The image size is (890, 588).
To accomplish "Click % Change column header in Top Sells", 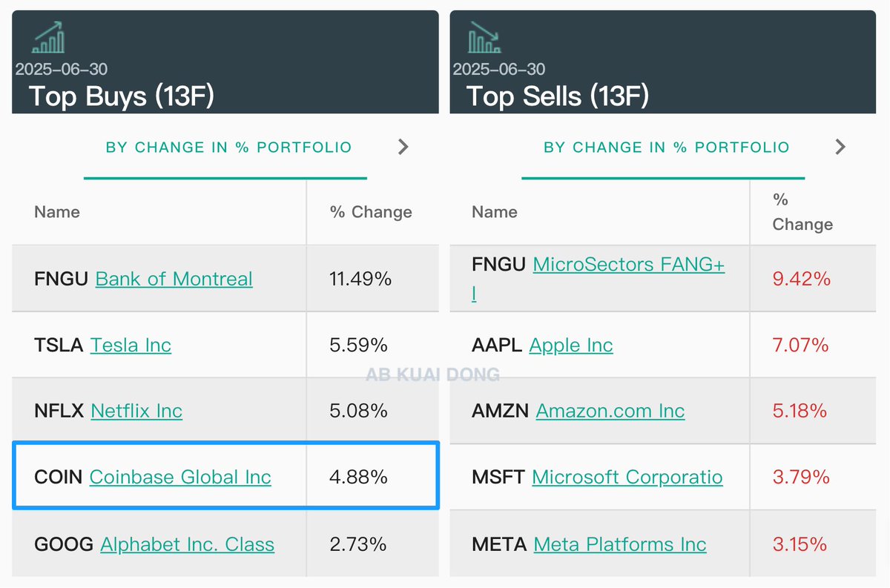I will [802, 212].
